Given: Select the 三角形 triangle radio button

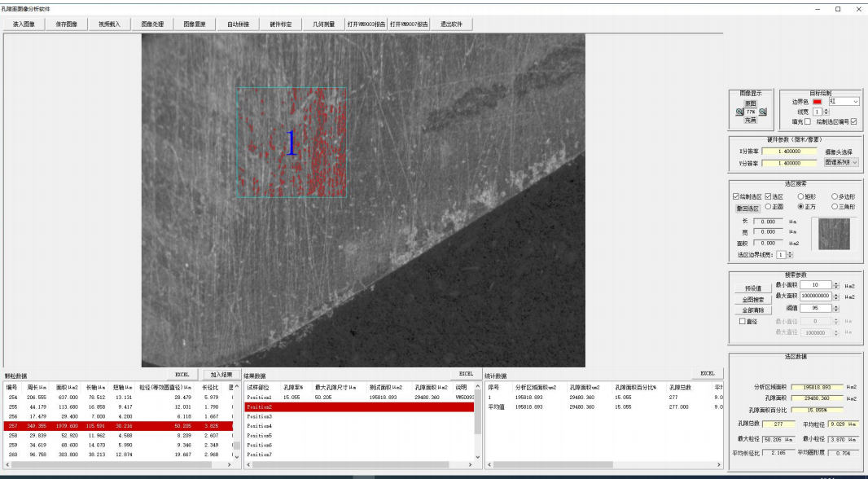Looking at the screenshot, I should [834, 207].
